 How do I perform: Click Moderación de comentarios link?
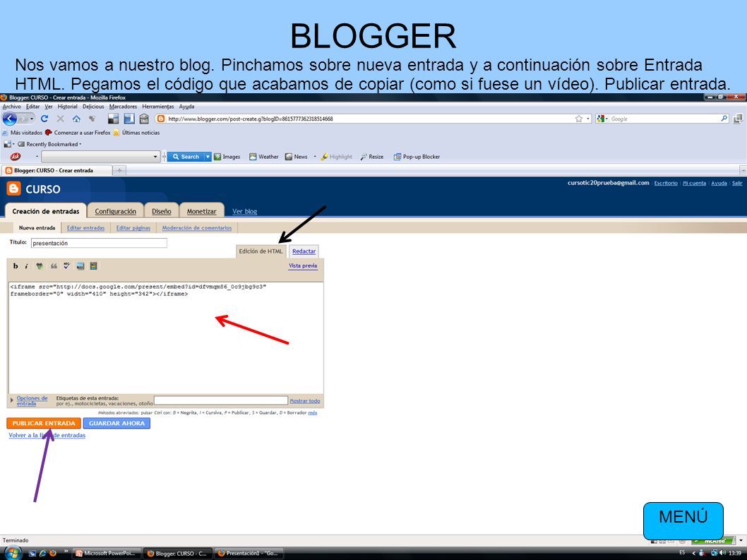pos(197,228)
